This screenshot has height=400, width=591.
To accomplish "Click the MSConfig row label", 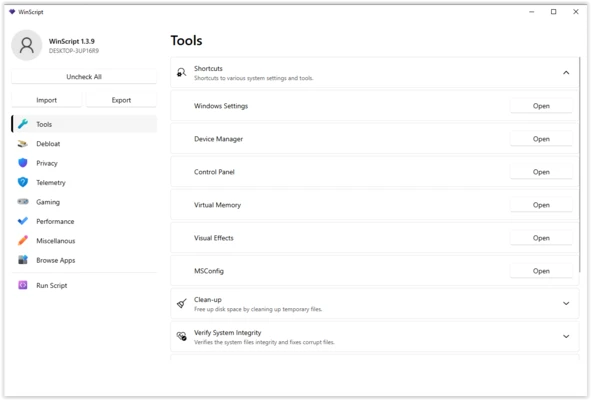I will tap(209, 271).
